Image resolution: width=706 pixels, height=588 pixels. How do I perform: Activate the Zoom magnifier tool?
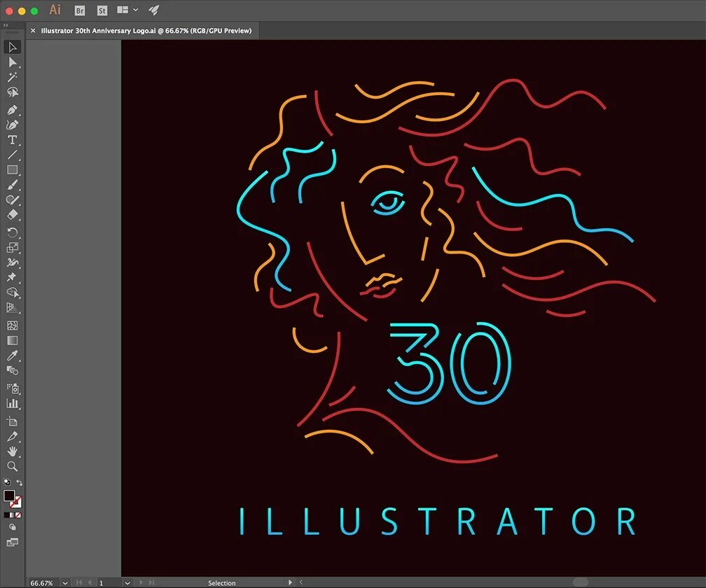[x=13, y=466]
